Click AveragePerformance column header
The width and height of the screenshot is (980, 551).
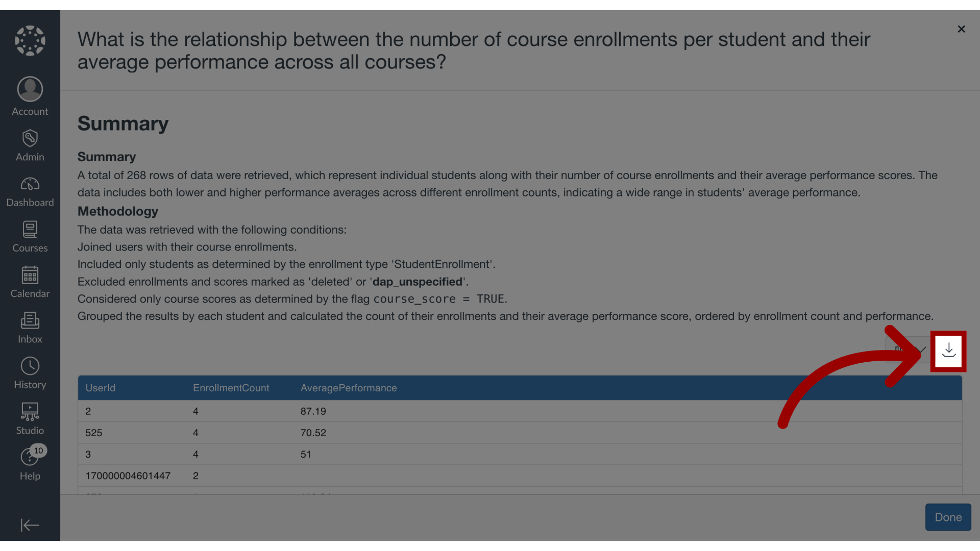[x=349, y=388]
